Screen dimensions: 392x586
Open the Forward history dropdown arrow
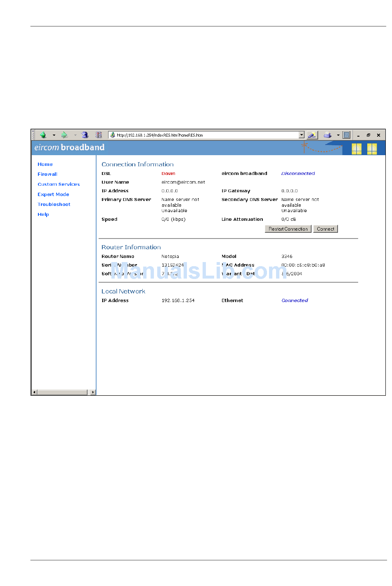pos(75,135)
